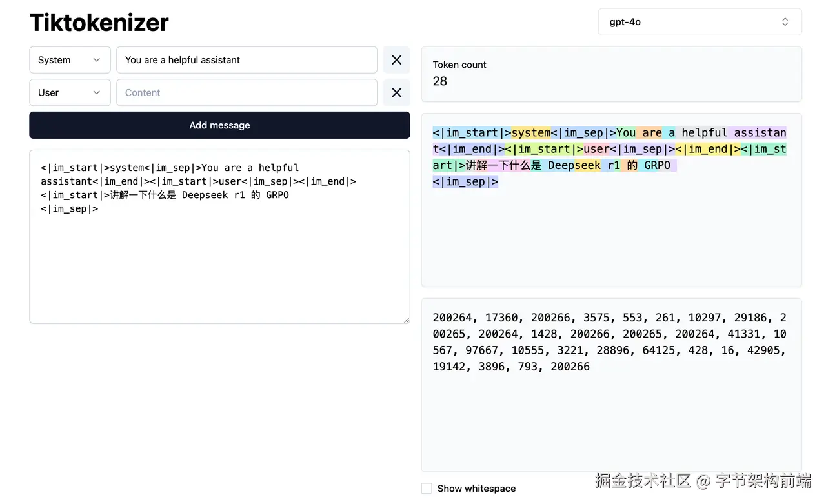The height and width of the screenshot is (504, 826).
Task: Click token ID 3896 in the list
Action: tap(492, 367)
